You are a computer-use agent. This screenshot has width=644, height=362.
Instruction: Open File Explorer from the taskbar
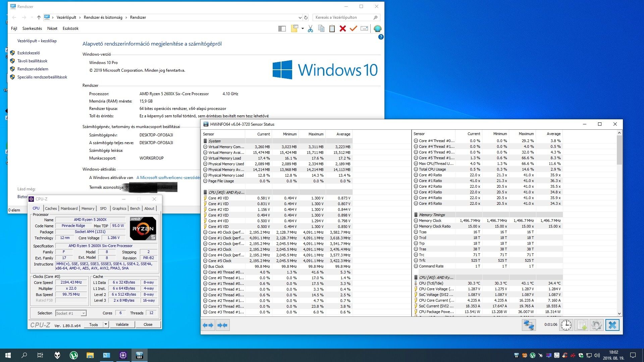click(x=90, y=355)
